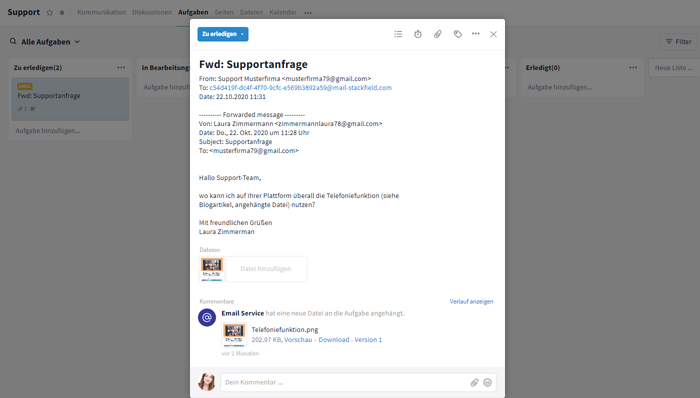The height and width of the screenshot is (398, 700).
Task: Click Neue Liste button
Action: (674, 68)
